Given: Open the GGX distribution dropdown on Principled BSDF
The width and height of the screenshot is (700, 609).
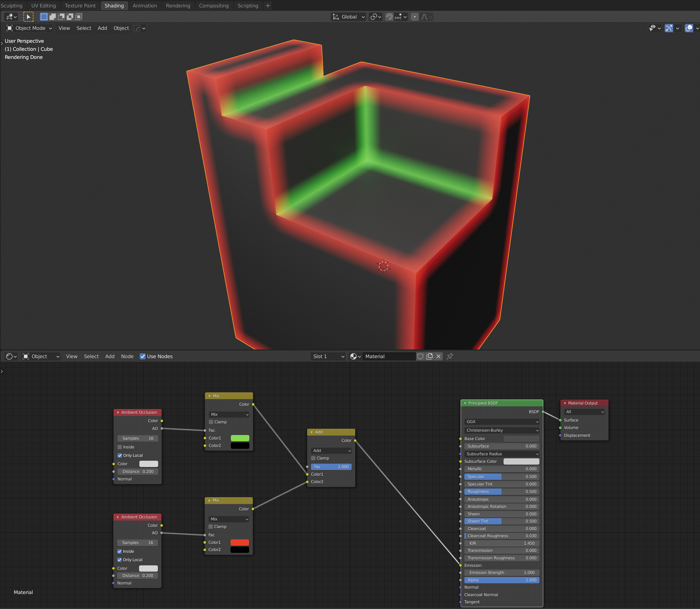Looking at the screenshot, I should coord(501,422).
